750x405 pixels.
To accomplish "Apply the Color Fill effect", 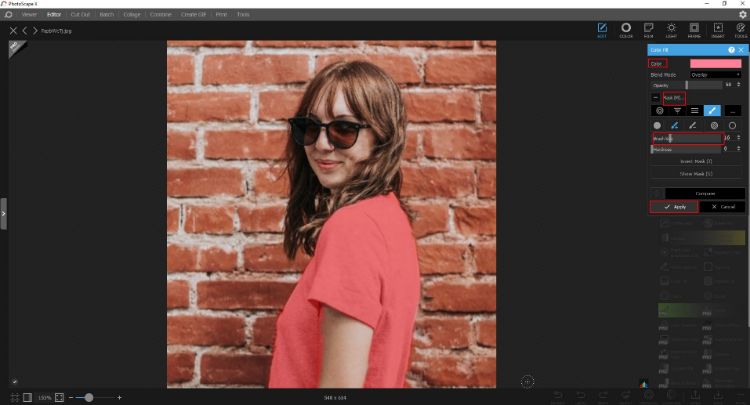I will click(x=674, y=206).
